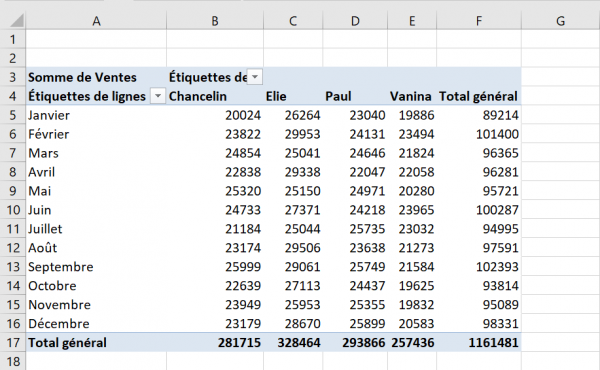
Task: Click Vanina total 257436
Action: point(412,342)
